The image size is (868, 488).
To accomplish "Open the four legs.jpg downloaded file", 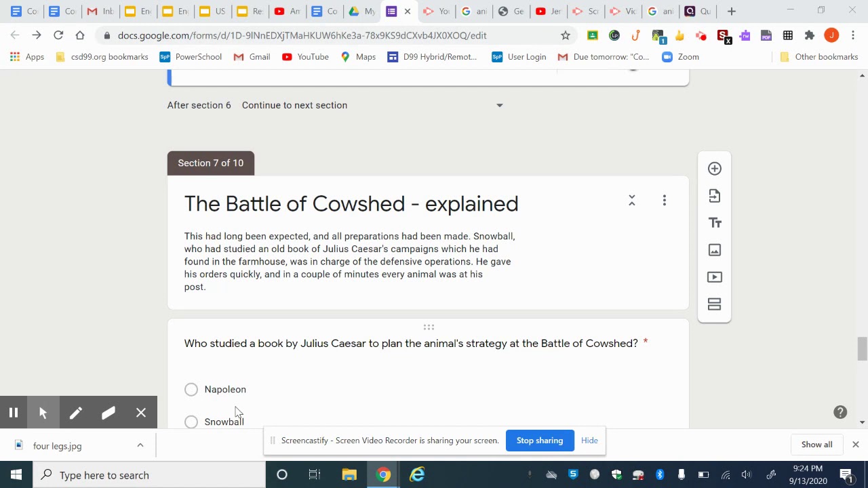I will 57,446.
